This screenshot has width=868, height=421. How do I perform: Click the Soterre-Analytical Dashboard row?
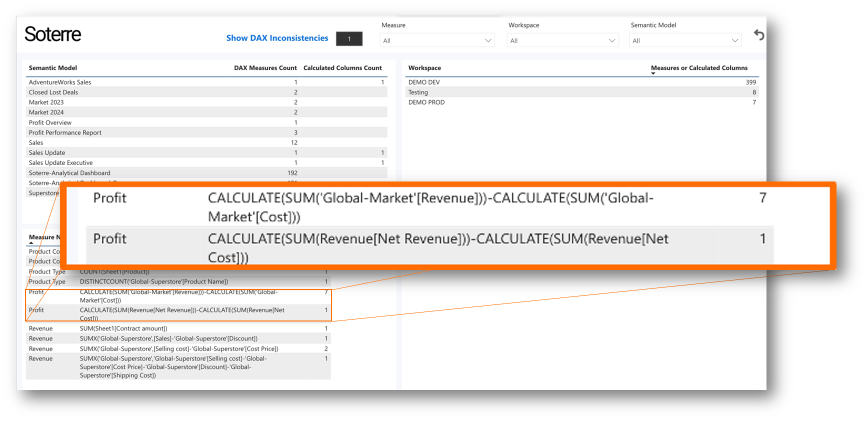[x=69, y=173]
